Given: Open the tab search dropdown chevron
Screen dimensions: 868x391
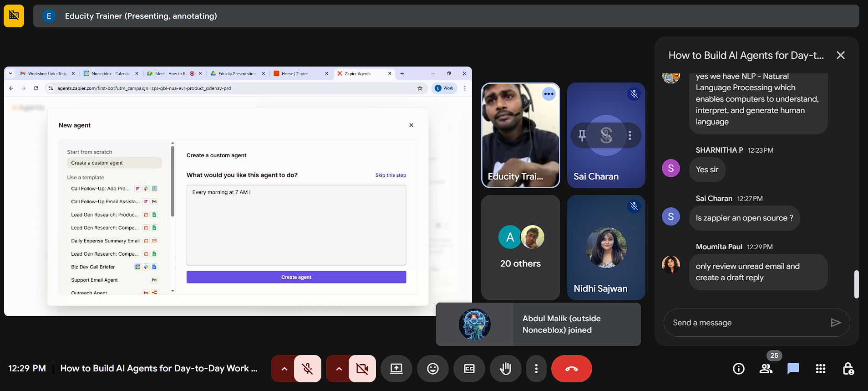Looking at the screenshot, I should [x=10, y=73].
